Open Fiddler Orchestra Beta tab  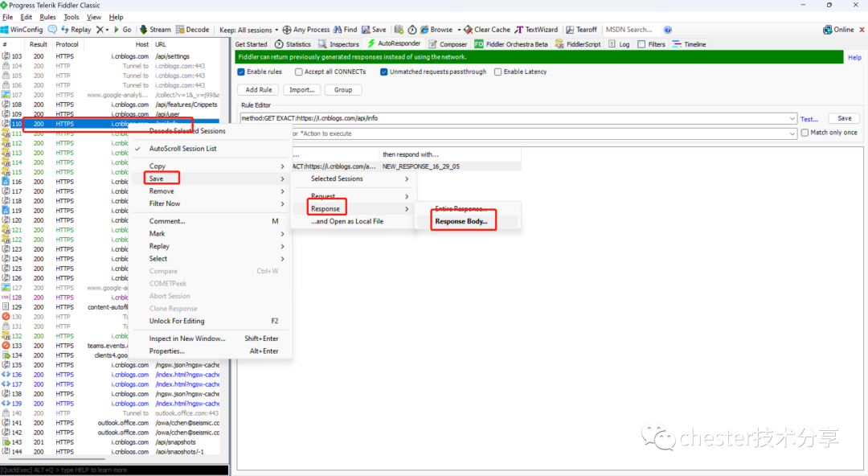click(x=511, y=44)
